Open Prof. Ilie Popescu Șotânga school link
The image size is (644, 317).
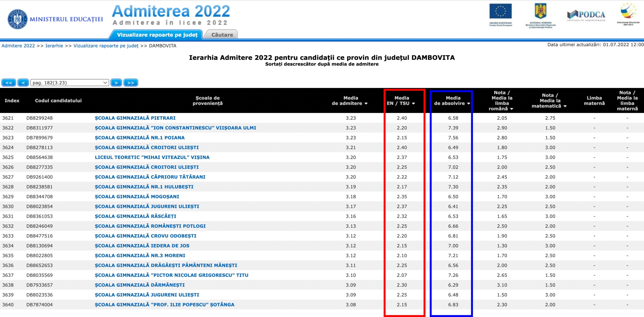pyautogui.click(x=165, y=304)
